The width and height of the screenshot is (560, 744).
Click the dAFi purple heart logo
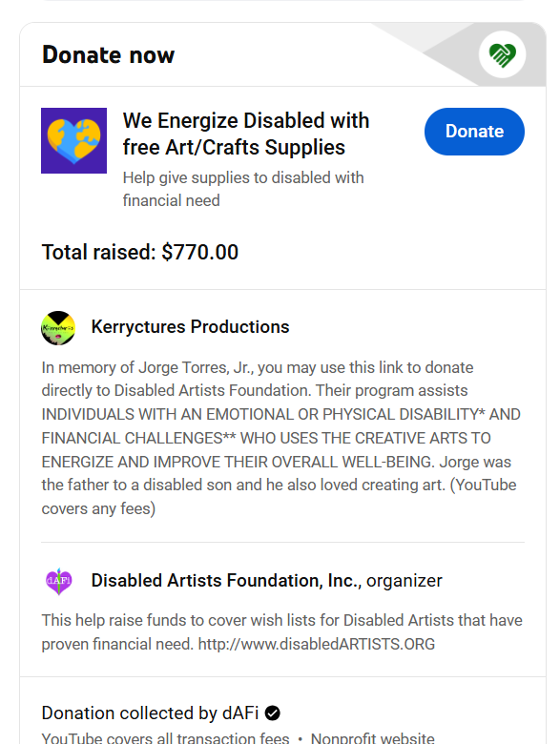tap(58, 581)
